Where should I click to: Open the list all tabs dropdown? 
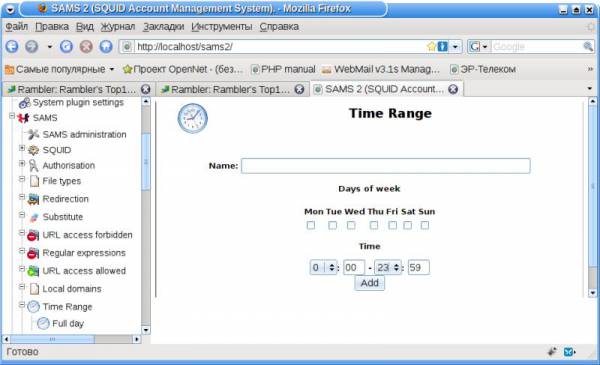(x=589, y=89)
